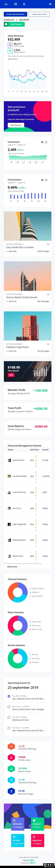The height and width of the screenshot is (868, 55).
Task: Open the mail icon in header
Action: (x=15, y=4)
